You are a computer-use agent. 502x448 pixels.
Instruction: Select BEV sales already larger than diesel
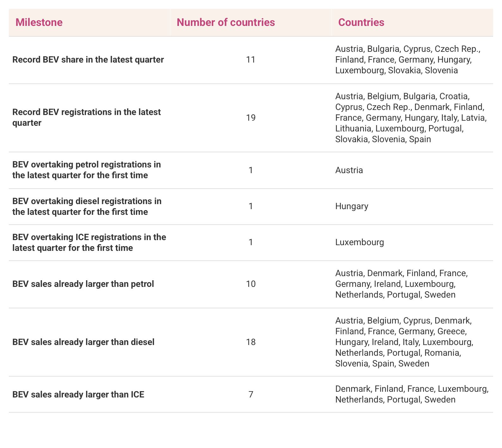(83, 342)
